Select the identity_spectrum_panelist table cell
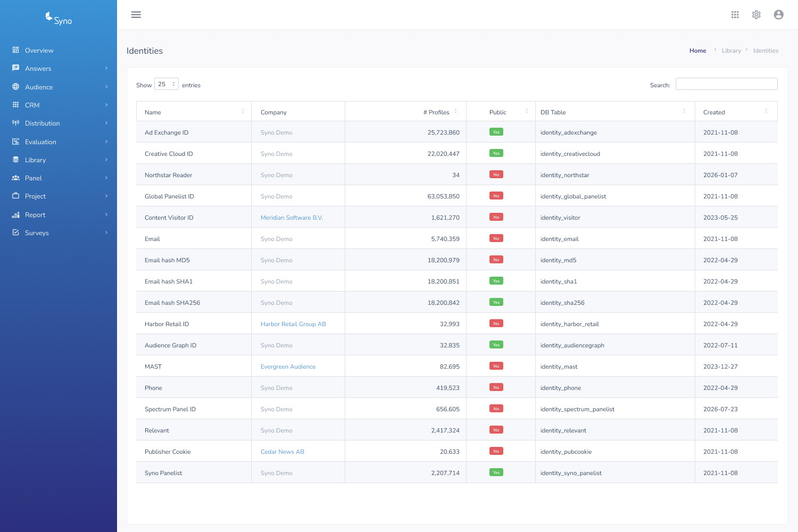 click(615, 409)
